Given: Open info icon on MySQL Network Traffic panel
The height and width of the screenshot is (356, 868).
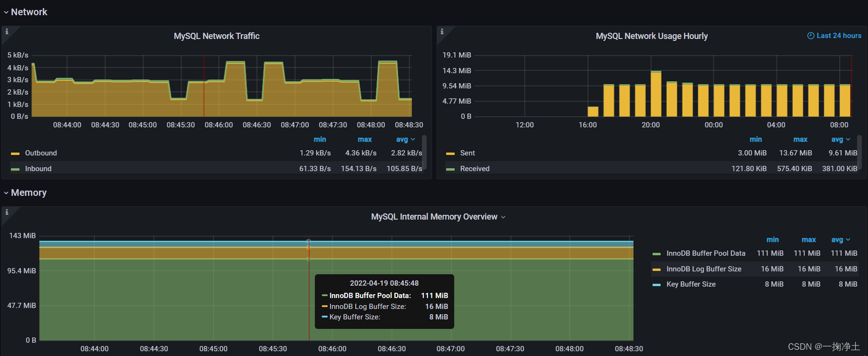Looking at the screenshot, I should [7, 31].
